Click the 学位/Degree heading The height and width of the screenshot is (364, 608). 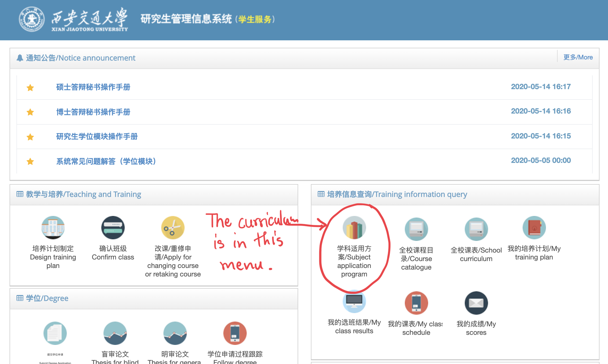tap(47, 298)
